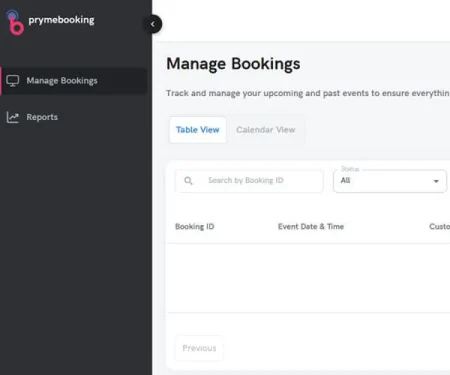
Task: Open Manage Bookings in the sidebar
Action: click(x=74, y=81)
